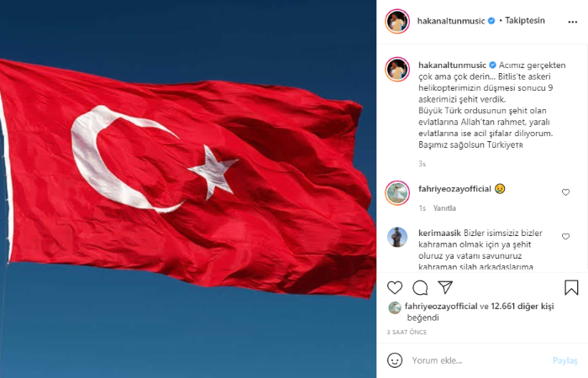Screen dimensions: 588x378
Task: Click fahriyeozayofficial username in comments
Action: point(454,189)
